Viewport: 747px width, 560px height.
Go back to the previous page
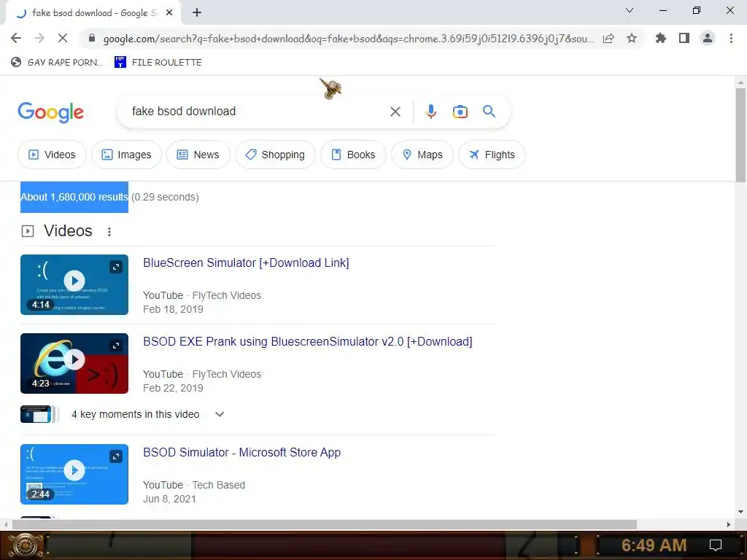click(16, 38)
